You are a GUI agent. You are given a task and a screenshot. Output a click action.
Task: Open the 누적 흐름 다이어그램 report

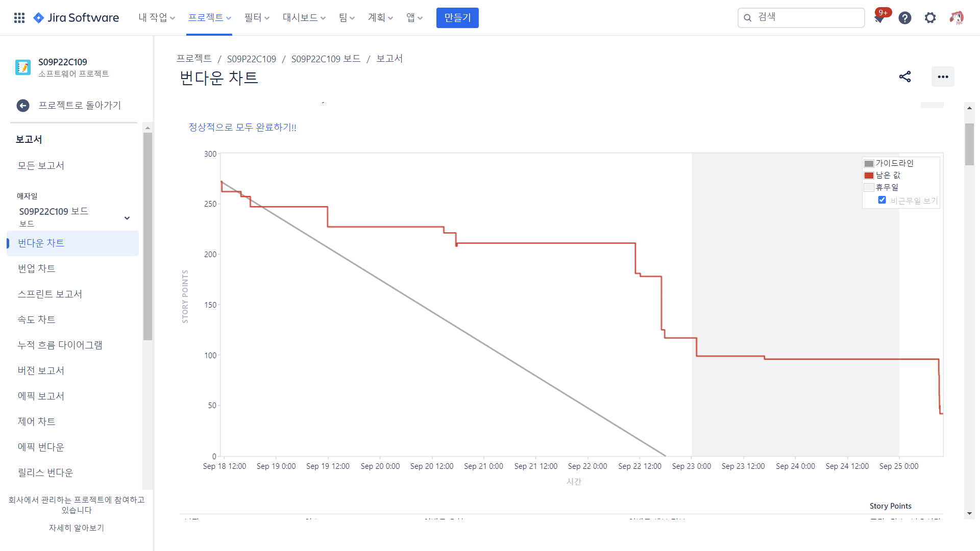pos(60,345)
